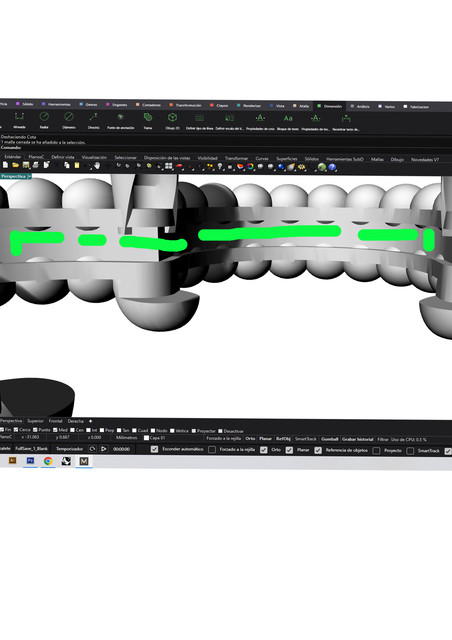Click the Recentrar texto de cota tool
This screenshot has width=452, height=640.
point(346,122)
